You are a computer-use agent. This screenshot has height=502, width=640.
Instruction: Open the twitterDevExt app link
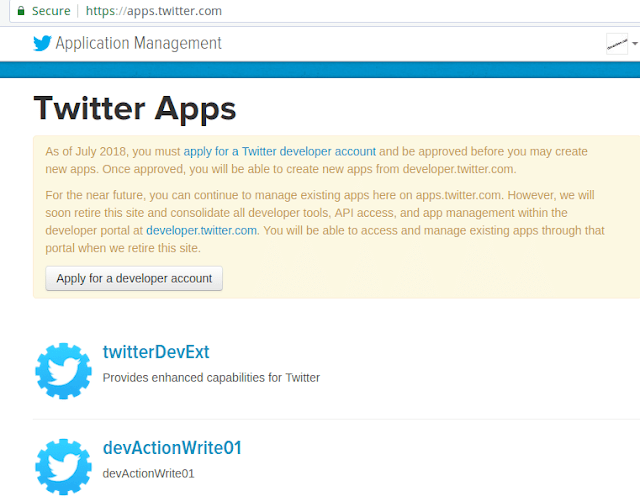coord(156,352)
